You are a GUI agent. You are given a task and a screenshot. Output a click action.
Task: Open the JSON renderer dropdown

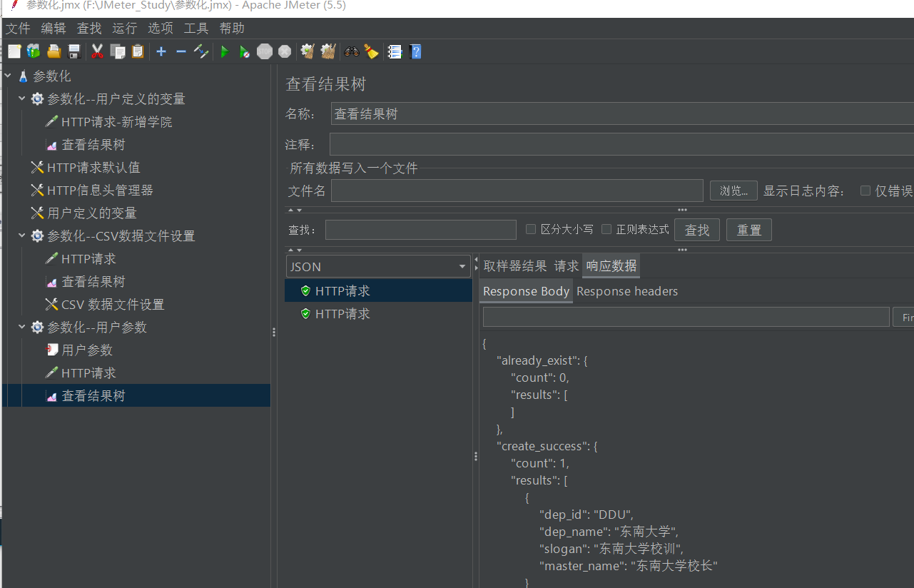[x=378, y=267]
